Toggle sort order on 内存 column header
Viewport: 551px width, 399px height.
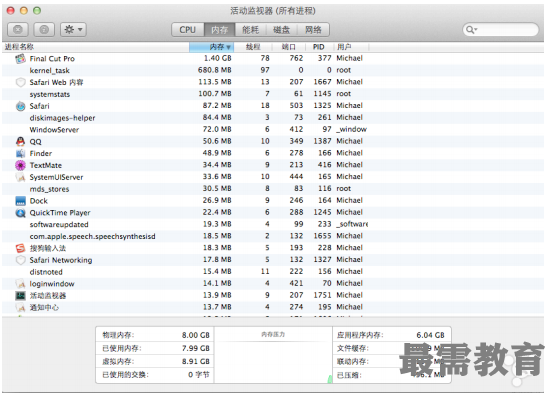point(211,47)
